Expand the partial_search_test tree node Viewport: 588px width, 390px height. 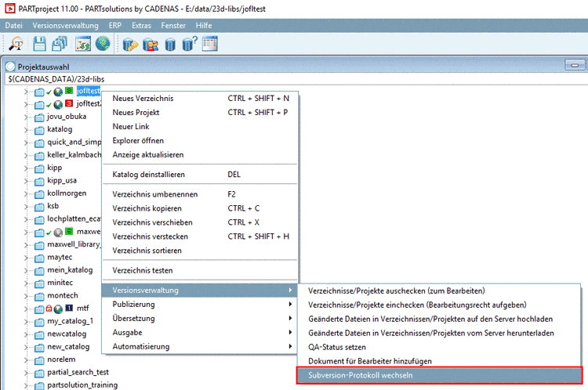pos(26,373)
